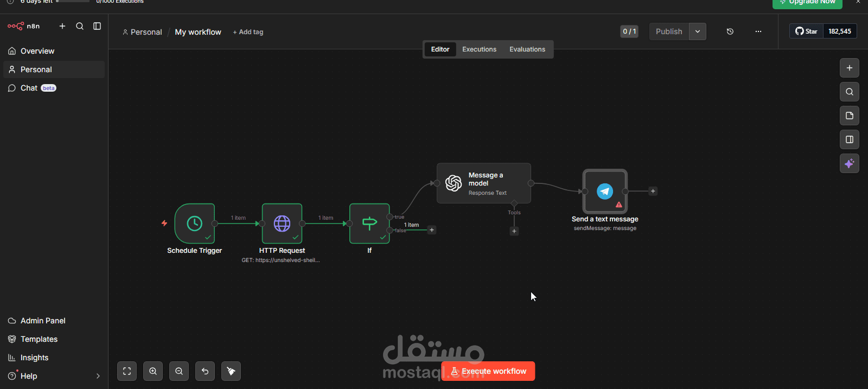Click Upgrade Now button
868x389 pixels.
pyautogui.click(x=807, y=2)
